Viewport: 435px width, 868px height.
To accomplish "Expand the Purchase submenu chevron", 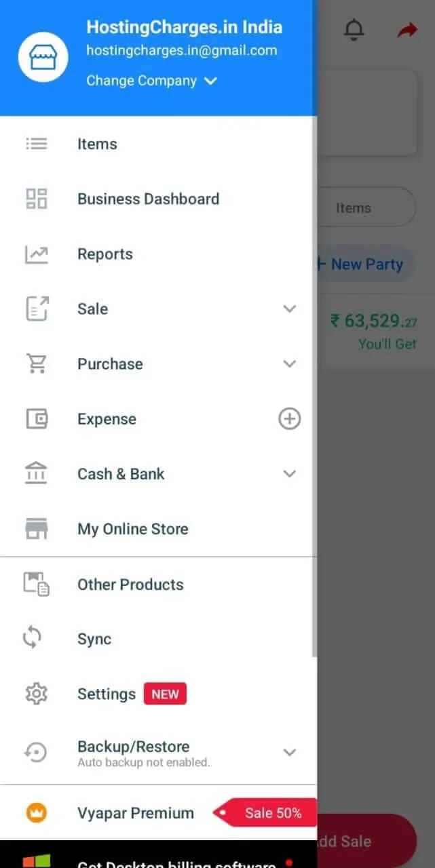I will click(x=290, y=364).
